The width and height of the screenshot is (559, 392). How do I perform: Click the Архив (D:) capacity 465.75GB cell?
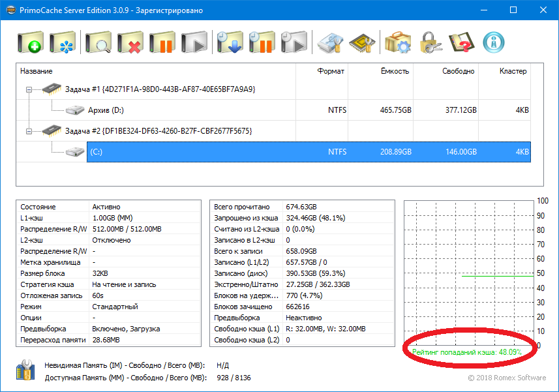[396, 110]
